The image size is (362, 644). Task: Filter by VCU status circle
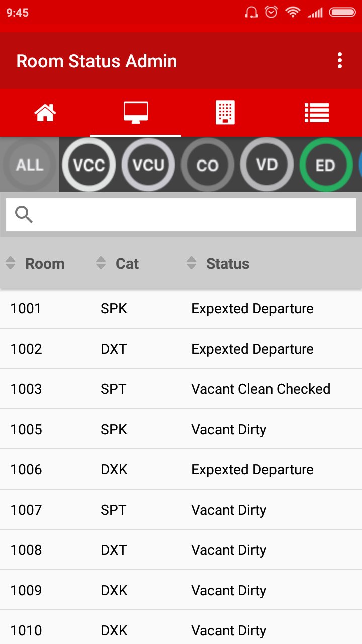(148, 165)
